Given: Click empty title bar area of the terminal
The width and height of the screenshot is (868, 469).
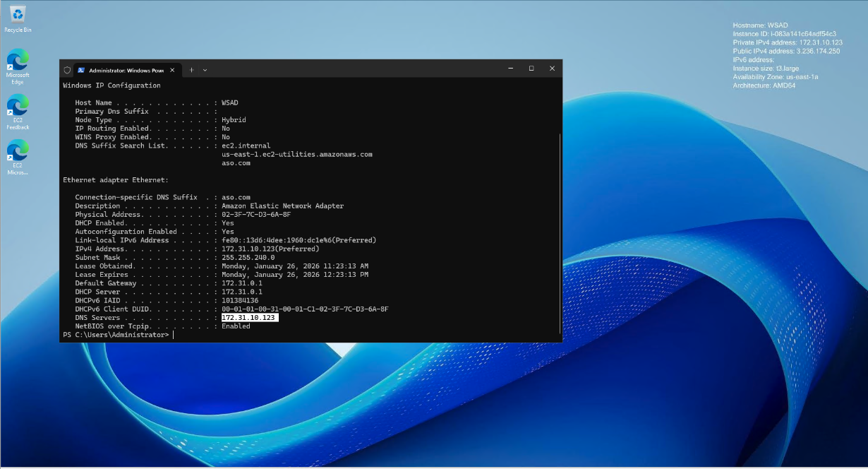Looking at the screenshot, I should [353, 69].
